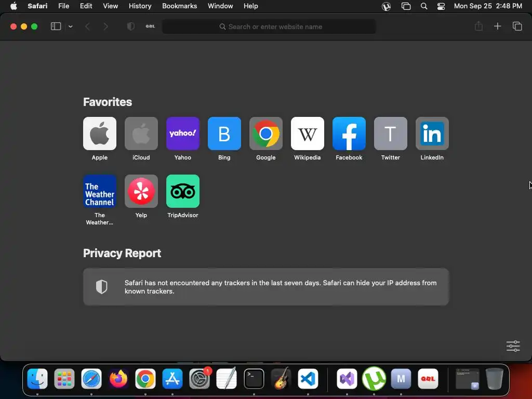The height and width of the screenshot is (399, 532).
Task: Launch Visual Studio from the Dock
Action: click(x=347, y=378)
